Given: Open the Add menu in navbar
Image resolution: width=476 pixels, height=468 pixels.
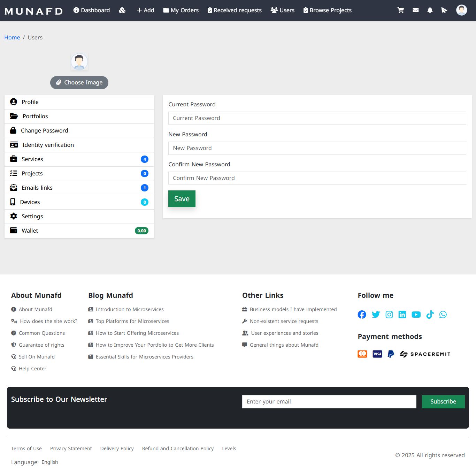Looking at the screenshot, I should point(145,10).
